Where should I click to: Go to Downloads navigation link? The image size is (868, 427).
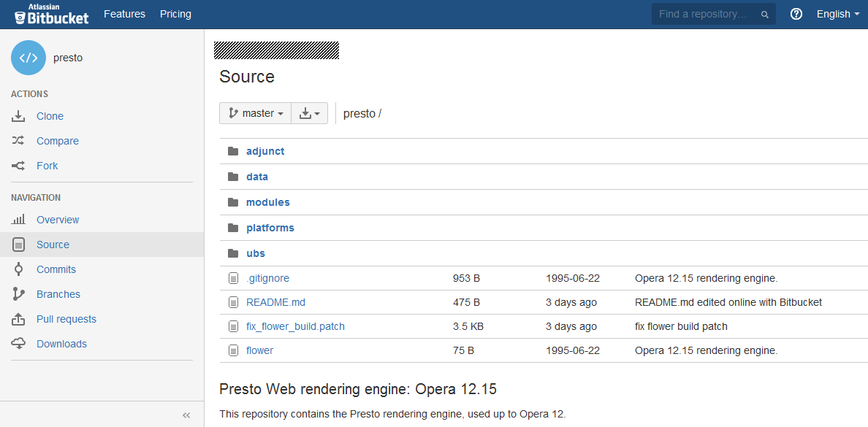pyautogui.click(x=61, y=344)
